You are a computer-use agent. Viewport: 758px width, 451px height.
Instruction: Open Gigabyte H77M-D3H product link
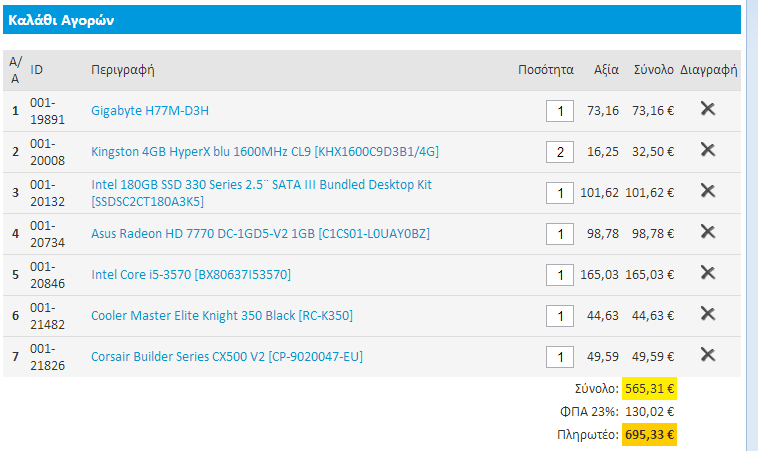[x=150, y=111]
